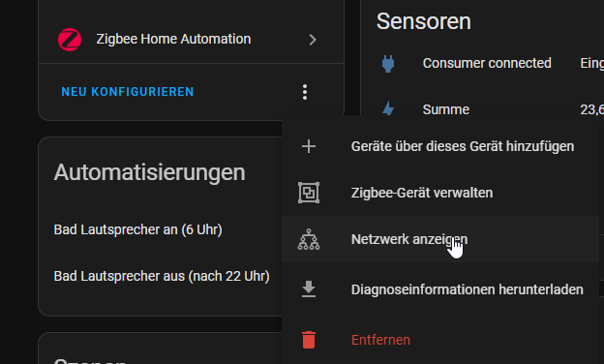The width and height of the screenshot is (604, 364).
Task: Click the plus icon for adding devices
Action: pos(309,146)
